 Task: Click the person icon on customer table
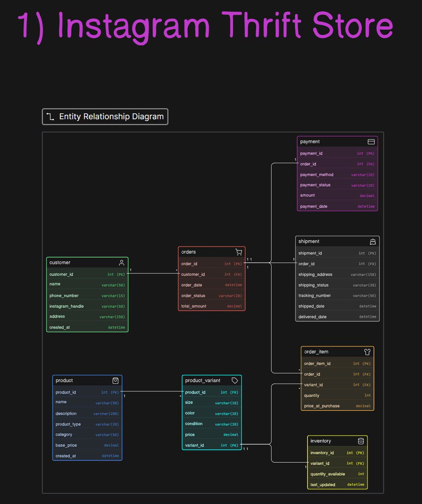tap(121, 262)
